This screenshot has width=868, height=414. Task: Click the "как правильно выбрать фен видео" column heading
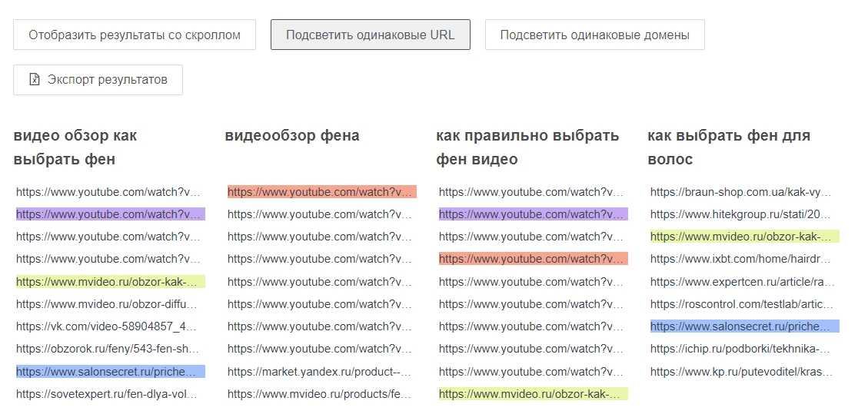pyautogui.click(x=527, y=147)
